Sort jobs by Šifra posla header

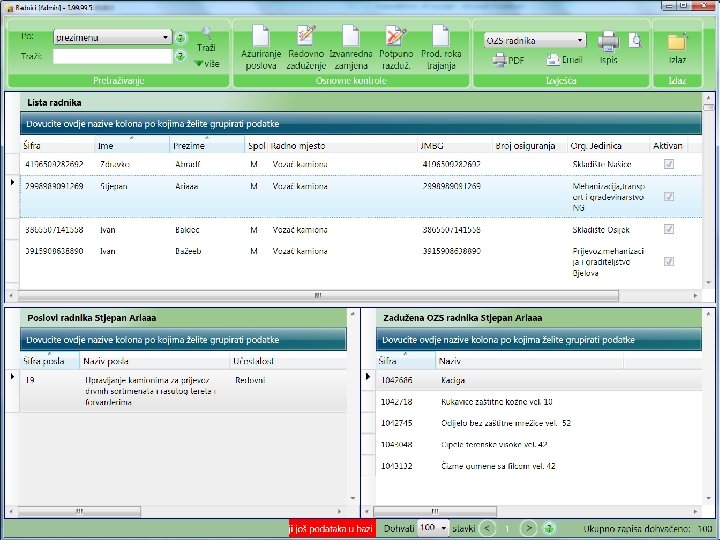[x=50, y=361]
